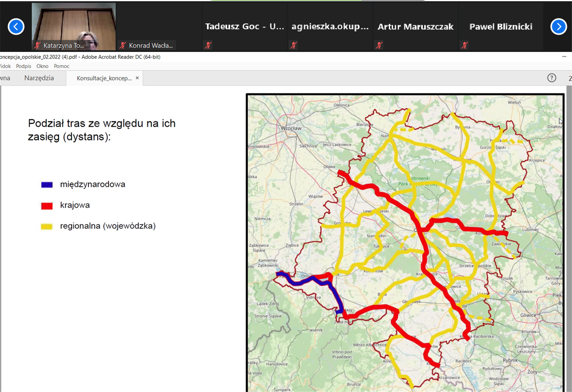The image size is (572, 392).
Task: Click the yellow regionalna legend swatch
Action: coord(47,226)
